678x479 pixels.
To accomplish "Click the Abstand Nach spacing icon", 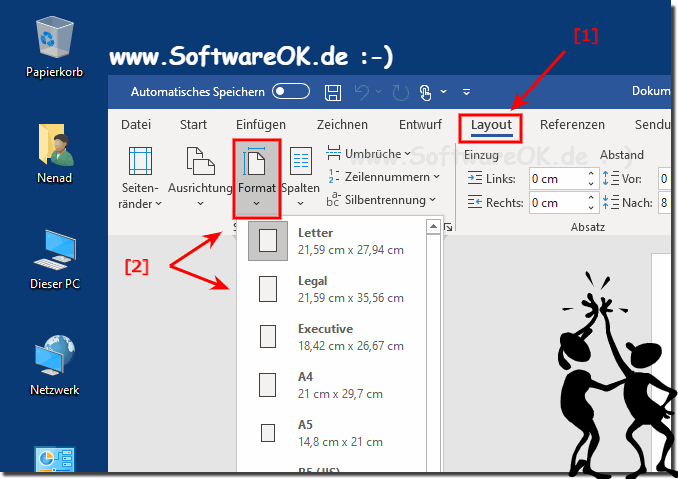I will [x=611, y=202].
